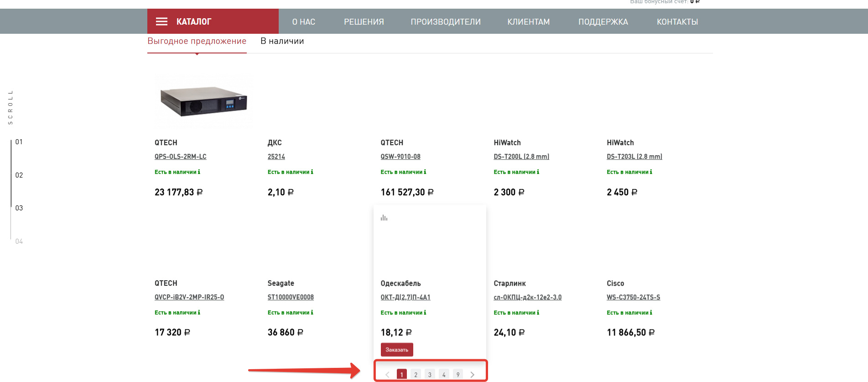Open product link WS-C3750-24TS-S
Viewport: 868px width, 382px height.
[x=634, y=297]
